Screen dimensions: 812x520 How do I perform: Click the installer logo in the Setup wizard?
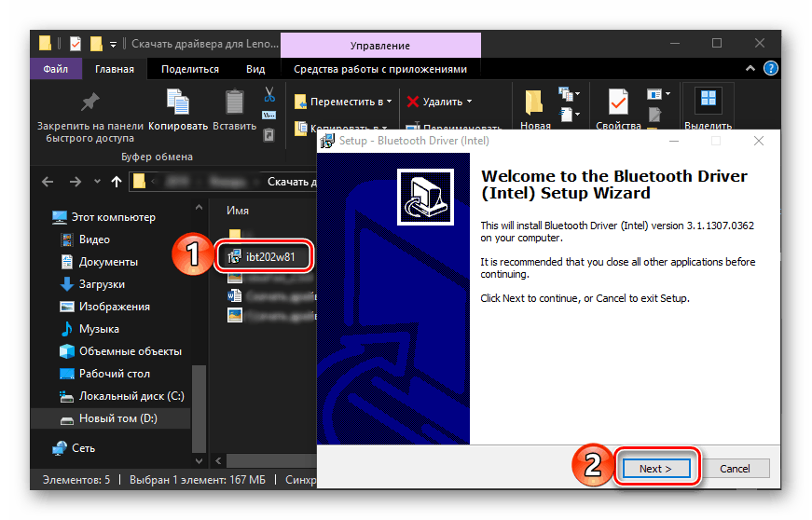(425, 198)
